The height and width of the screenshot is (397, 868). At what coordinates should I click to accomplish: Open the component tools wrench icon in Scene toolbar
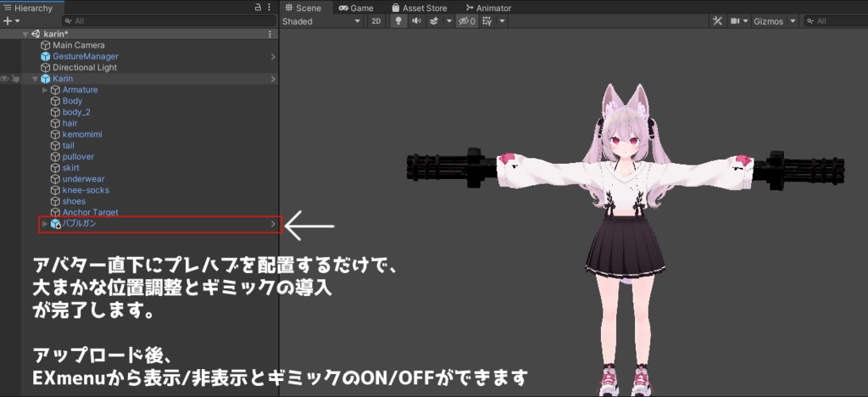[717, 21]
